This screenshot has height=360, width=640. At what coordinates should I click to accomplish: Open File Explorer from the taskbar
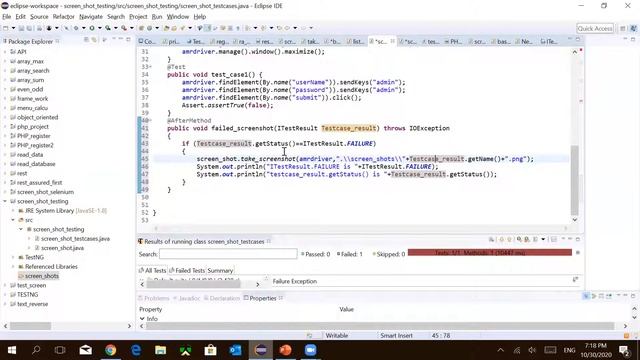click(160, 350)
